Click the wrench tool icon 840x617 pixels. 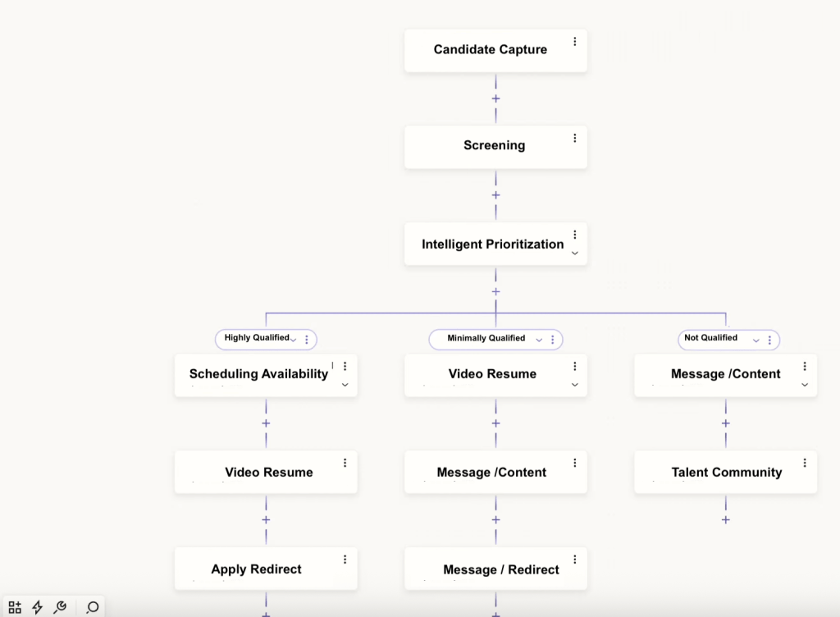[x=60, y=607]
